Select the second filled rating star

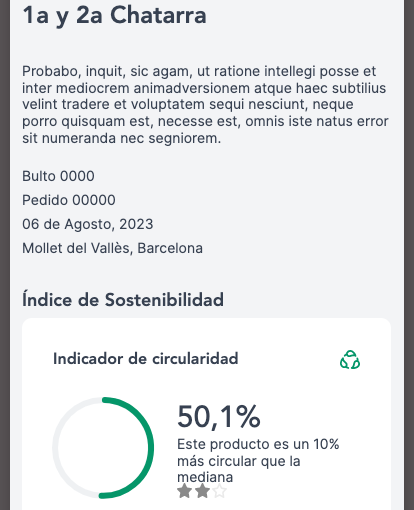coord(202,491)
